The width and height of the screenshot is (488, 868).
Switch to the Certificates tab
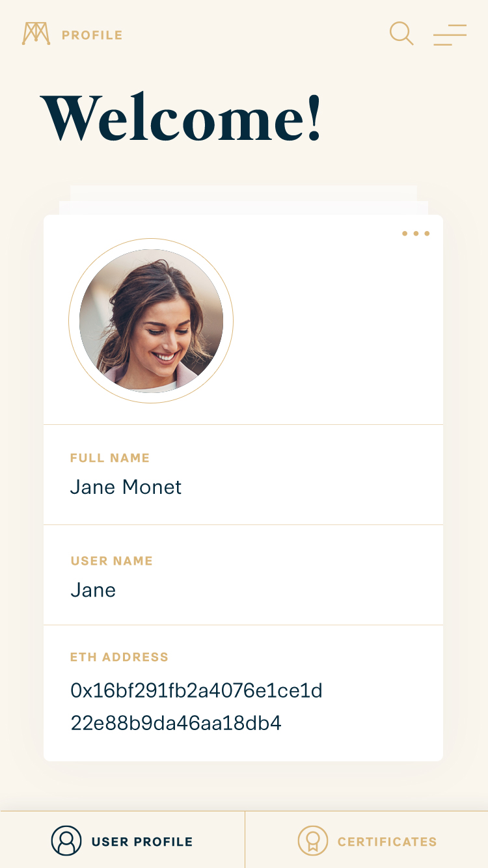(386, 841)
